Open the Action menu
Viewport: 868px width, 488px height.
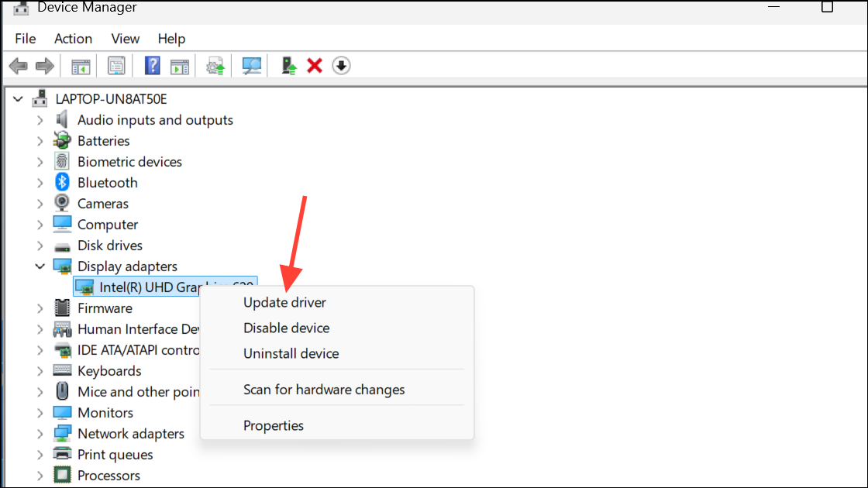(x=73, y=38)
